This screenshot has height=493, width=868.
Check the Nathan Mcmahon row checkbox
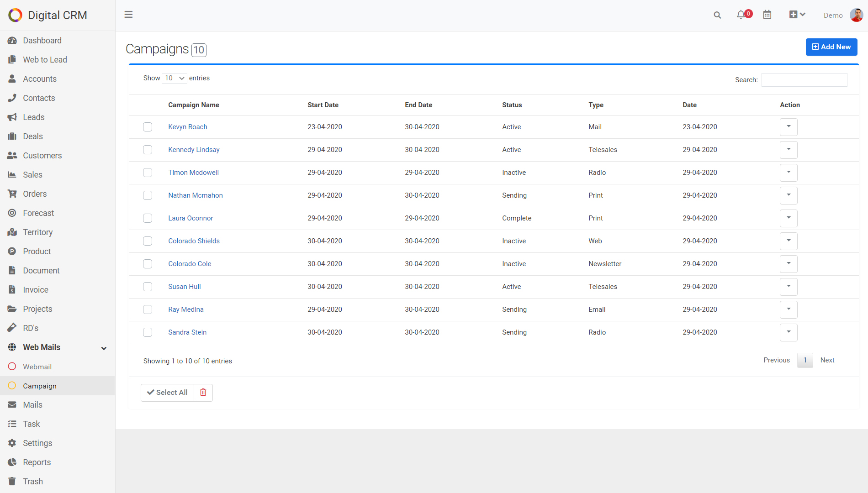click(148, 195)
